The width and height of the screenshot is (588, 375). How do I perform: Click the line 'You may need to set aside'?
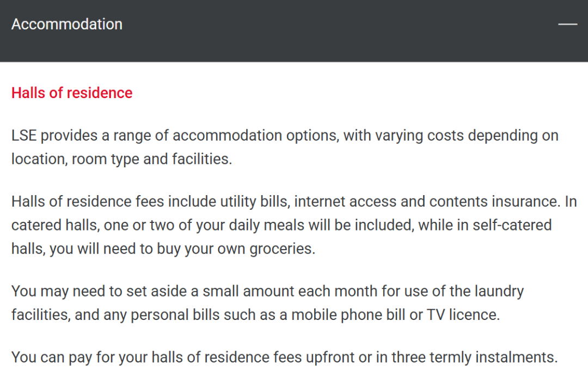[267, 291]
